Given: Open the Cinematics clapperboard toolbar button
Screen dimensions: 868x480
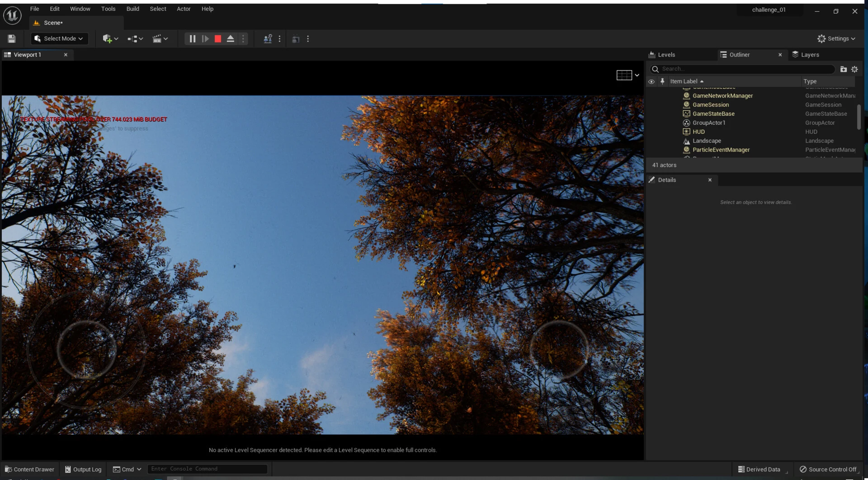Looking at the screenshot, I should (x=160, y=39).
